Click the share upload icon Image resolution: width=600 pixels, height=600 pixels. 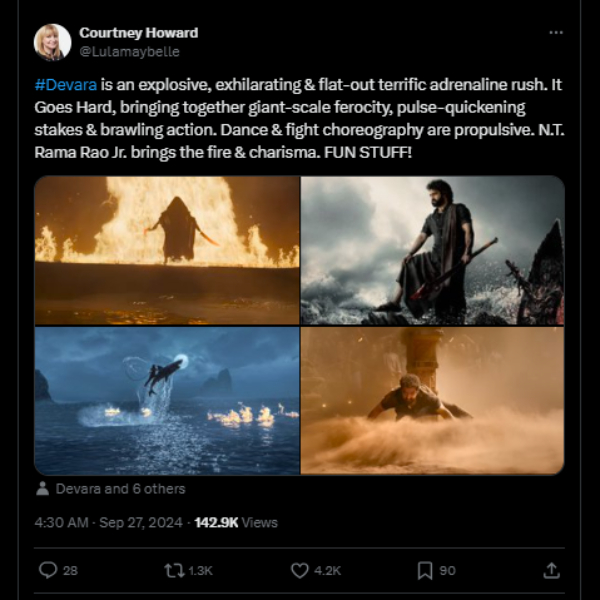(x=551, y=570)
